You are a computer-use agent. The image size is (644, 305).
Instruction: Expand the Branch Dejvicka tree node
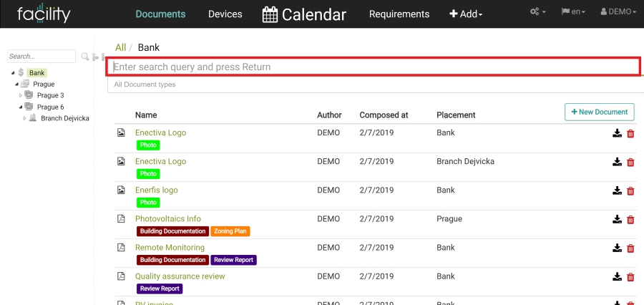tap(24, 118)
